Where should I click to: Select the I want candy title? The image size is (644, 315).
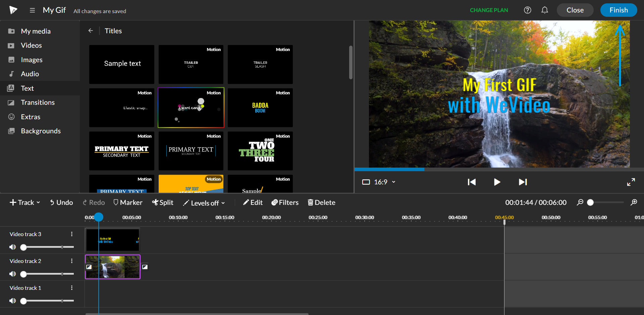pos(191,108)
